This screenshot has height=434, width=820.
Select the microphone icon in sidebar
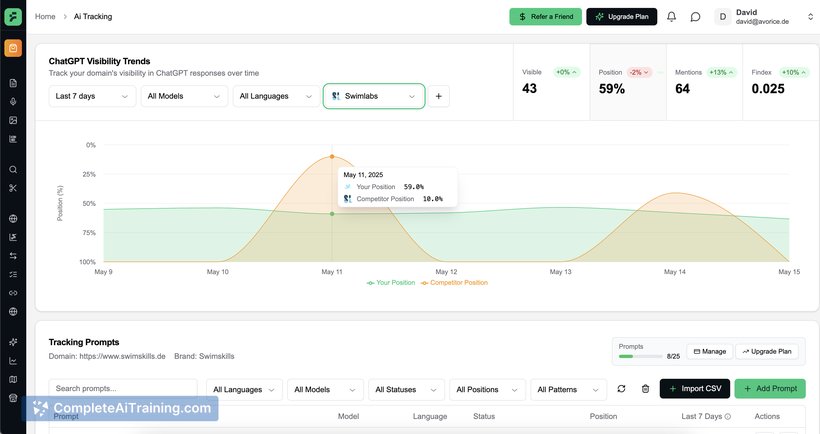click(x=13, y=101)
